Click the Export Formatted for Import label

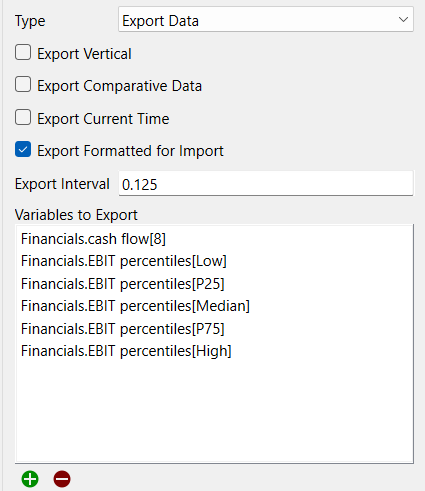pos(130,151)
